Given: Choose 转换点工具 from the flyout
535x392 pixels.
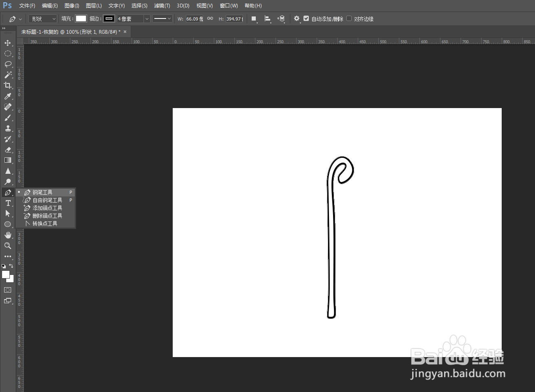Looking at the screenshot, I should tap(46, 224).
